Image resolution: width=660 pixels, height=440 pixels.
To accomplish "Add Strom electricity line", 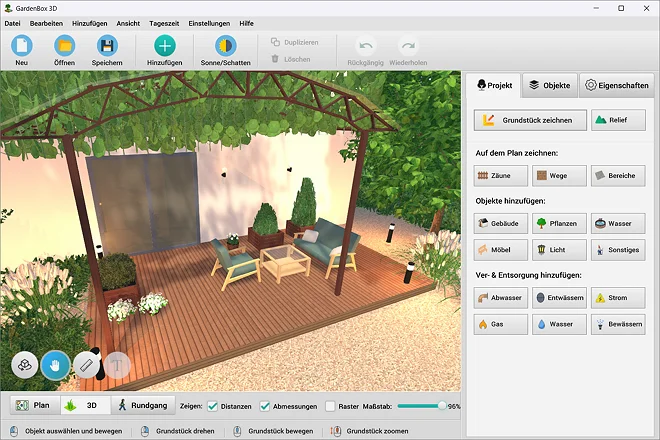I will click(618, 298).
